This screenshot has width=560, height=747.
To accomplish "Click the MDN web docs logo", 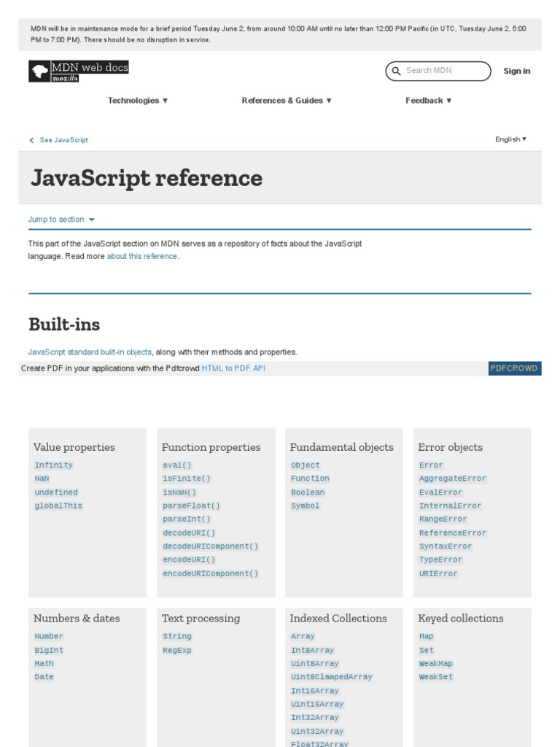I will pyautogui.click(x=79, y=71).
